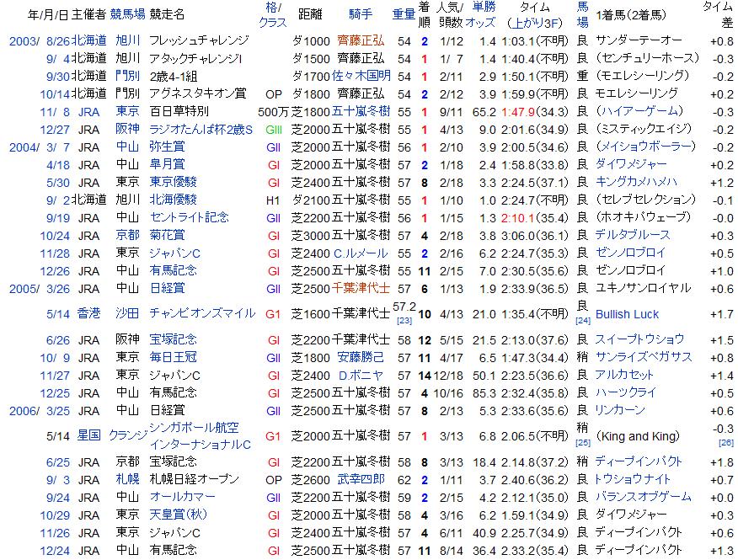This screenshot has height=560, width=738.
Task: Open the アルカセット link
Action: [624, 375]
